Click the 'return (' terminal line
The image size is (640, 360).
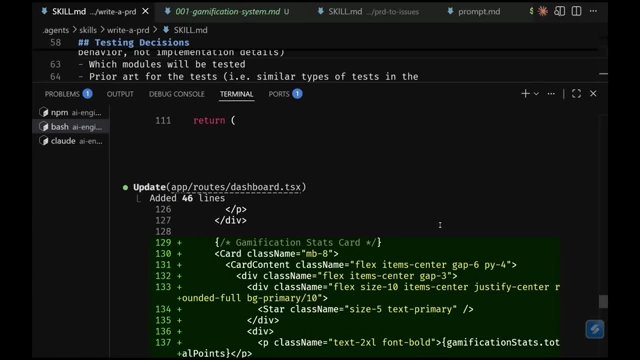tap(214, 120)
